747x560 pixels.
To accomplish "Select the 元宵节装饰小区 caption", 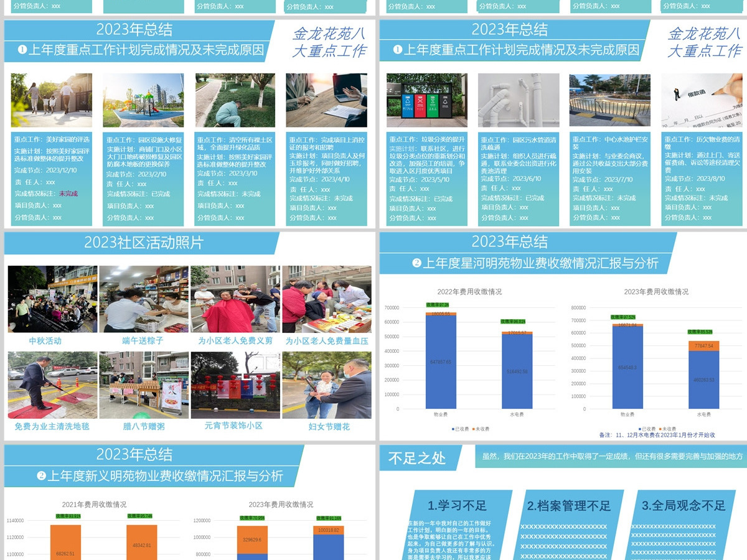I will [x=233, y=426].
